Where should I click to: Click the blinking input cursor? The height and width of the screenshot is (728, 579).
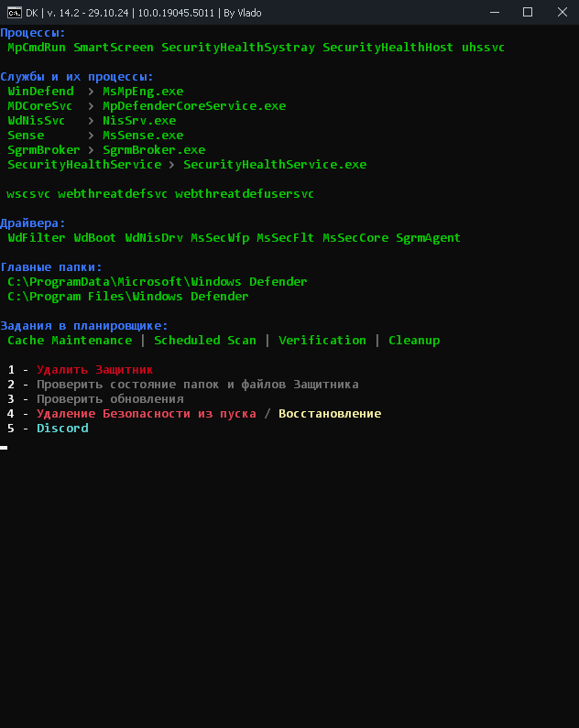pyautogui.click(x=4, y=448)
